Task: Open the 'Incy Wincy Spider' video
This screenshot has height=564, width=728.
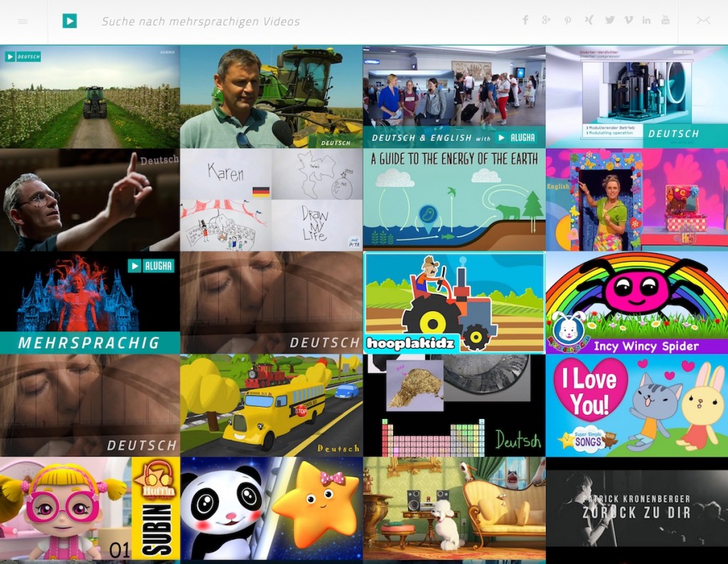Action: pos(637,303)
